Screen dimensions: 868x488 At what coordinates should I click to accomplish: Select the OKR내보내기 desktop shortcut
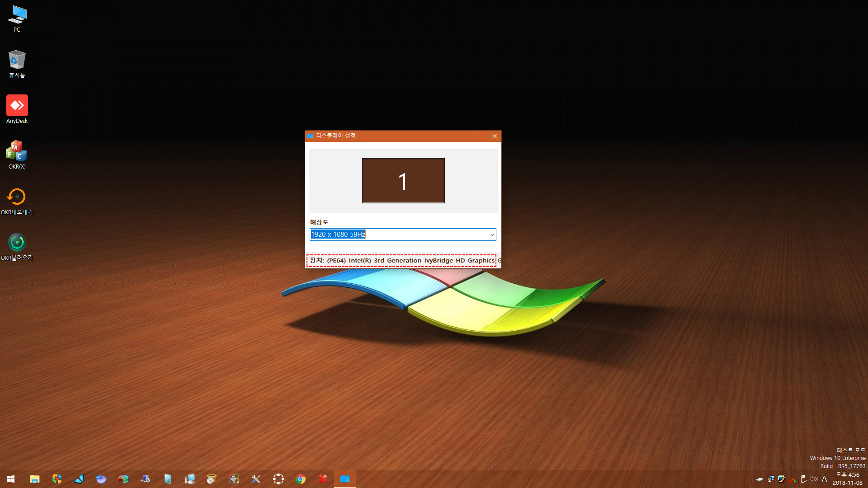pos(17,201)
